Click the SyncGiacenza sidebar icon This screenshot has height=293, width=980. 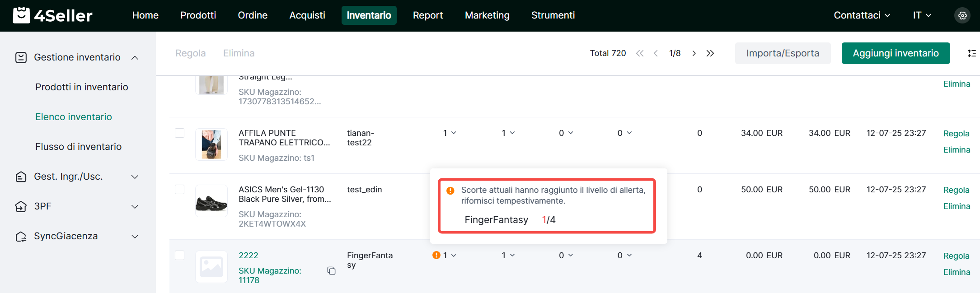[21, 237]
